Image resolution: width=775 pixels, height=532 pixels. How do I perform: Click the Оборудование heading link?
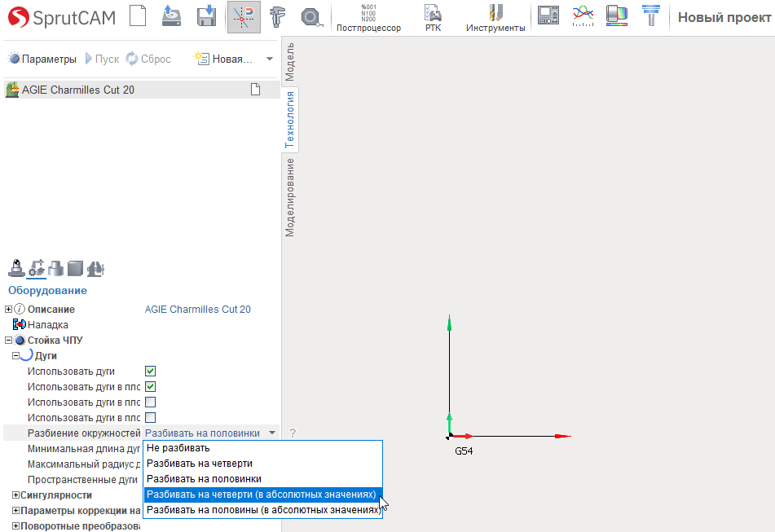coord(47,291)
